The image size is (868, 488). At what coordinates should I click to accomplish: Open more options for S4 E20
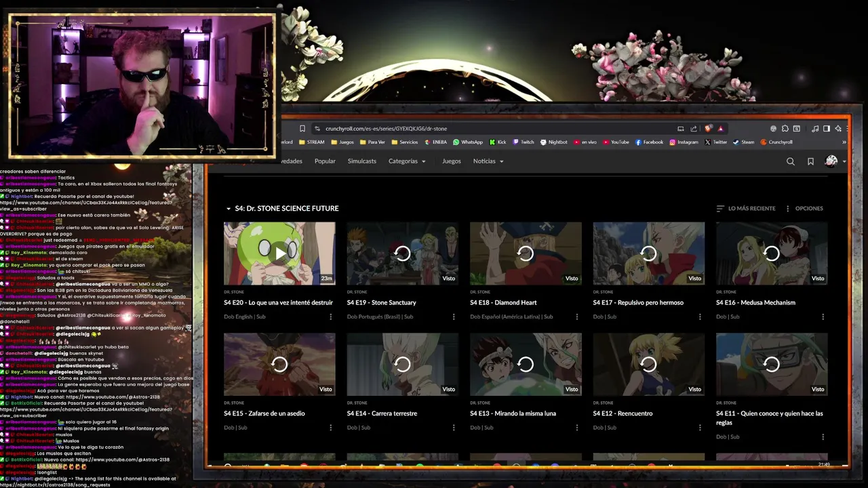coord(331,317)
